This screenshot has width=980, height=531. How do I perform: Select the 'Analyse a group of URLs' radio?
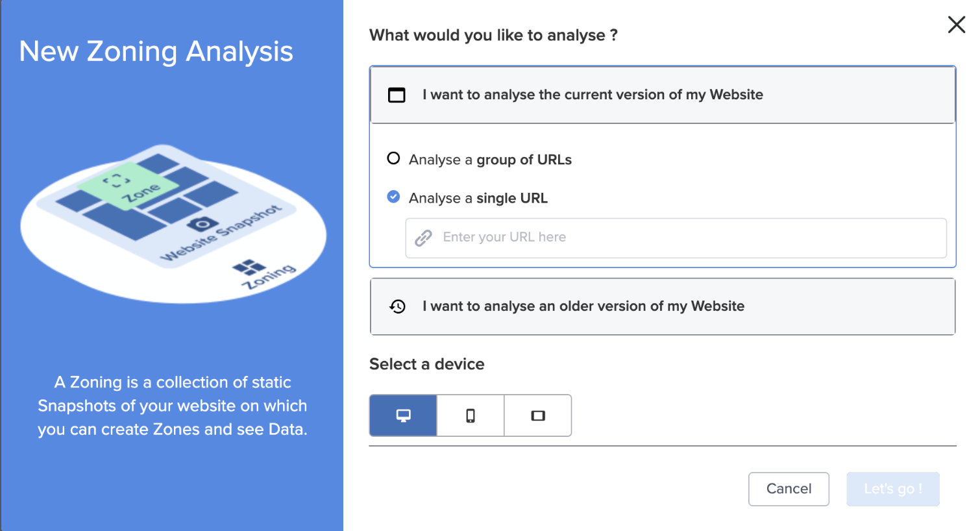(x=393, y=158)
